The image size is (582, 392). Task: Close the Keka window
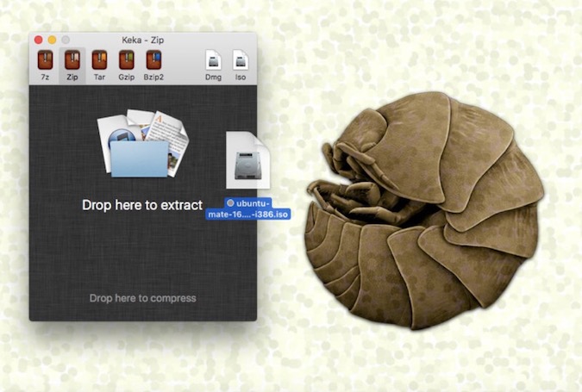point(38,40)
